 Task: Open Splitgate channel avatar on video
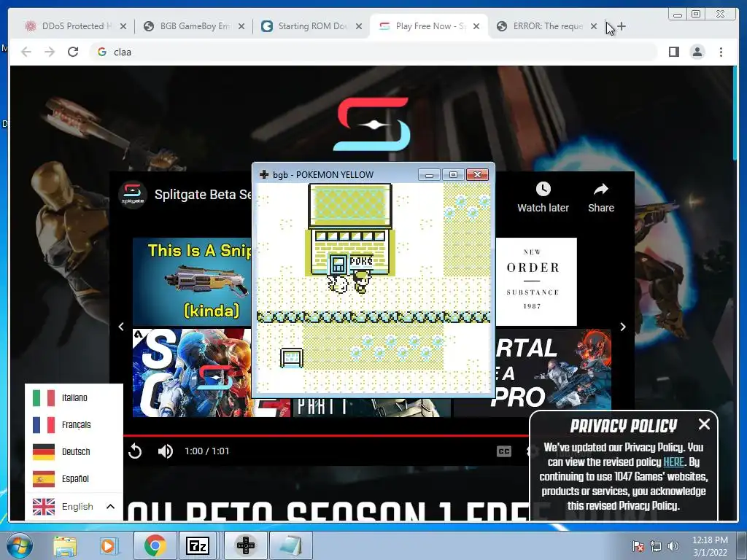point(133,194)
